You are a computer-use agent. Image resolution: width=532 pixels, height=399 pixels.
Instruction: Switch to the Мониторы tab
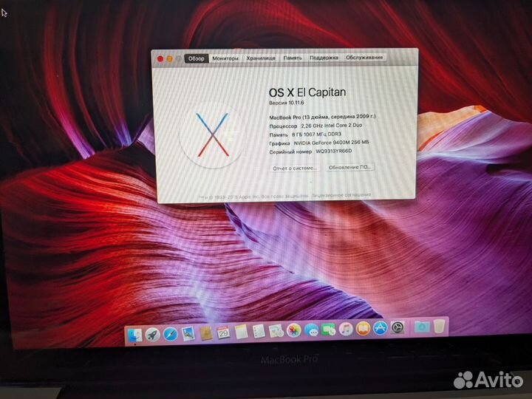click(225, 58)
